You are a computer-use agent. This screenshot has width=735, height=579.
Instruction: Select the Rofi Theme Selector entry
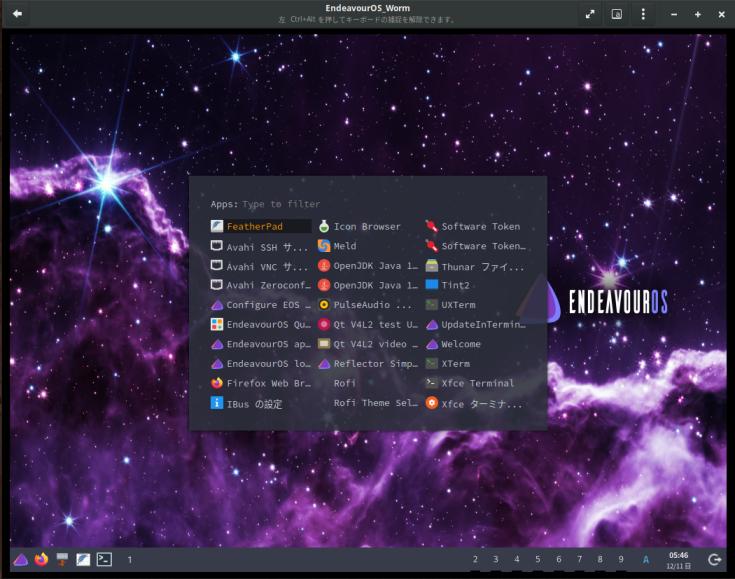(368, 403)
